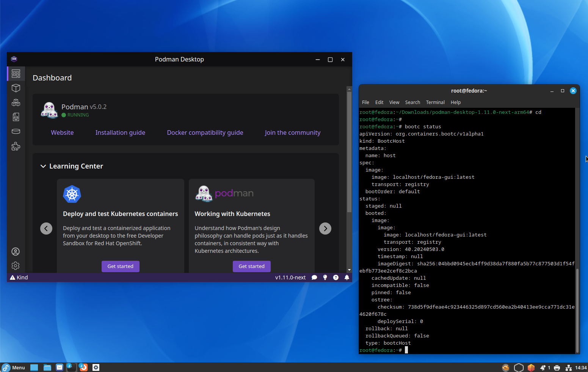Show previous Learning Center card
The width and height of the screenshot is (588, 372).
pyautogui.click(x=46, y=229)
